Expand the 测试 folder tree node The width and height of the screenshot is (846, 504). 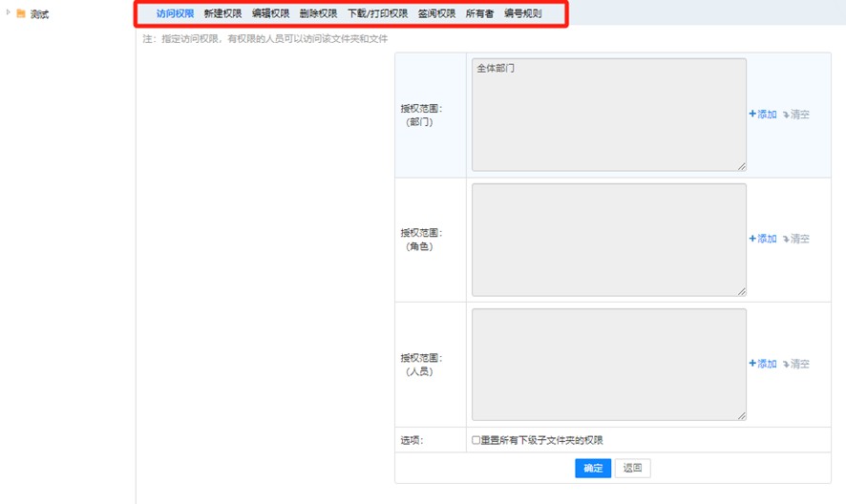9,13
